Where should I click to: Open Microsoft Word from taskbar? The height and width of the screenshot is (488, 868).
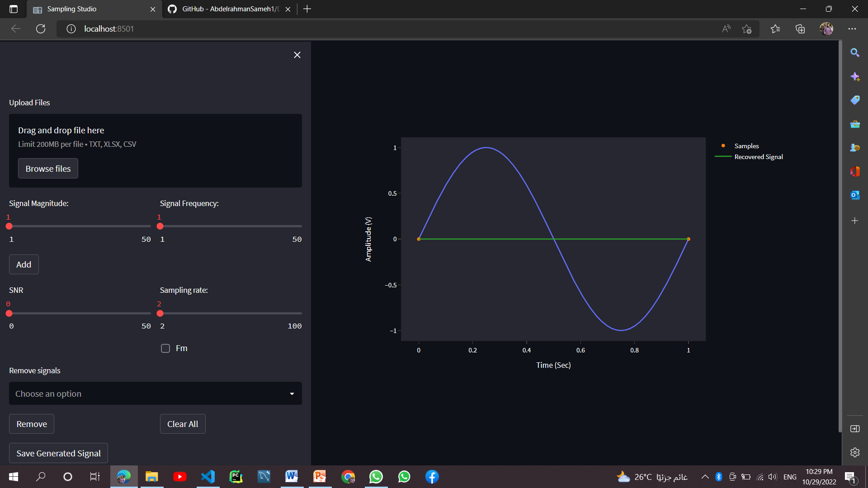292,477
